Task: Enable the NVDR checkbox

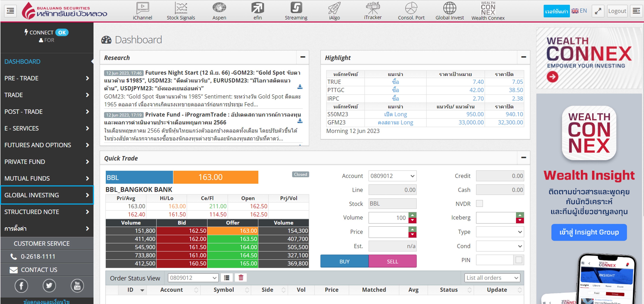Action: pyautogui.click(x=479, y=204)
